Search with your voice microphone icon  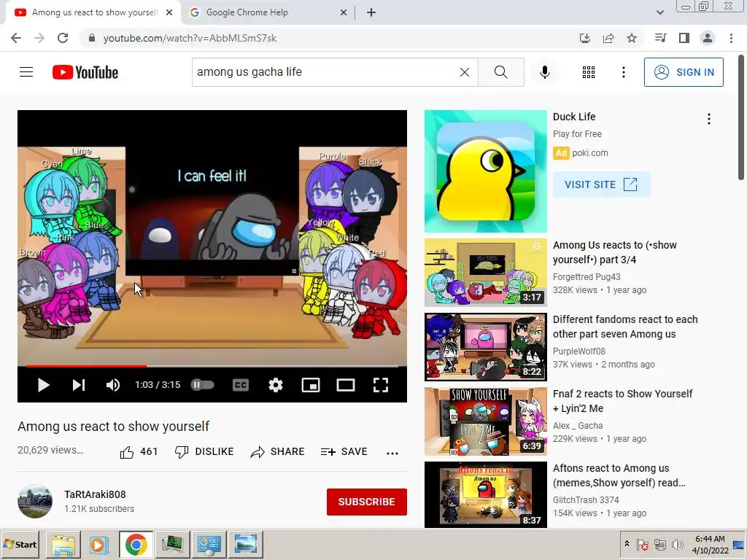[544, 72]
